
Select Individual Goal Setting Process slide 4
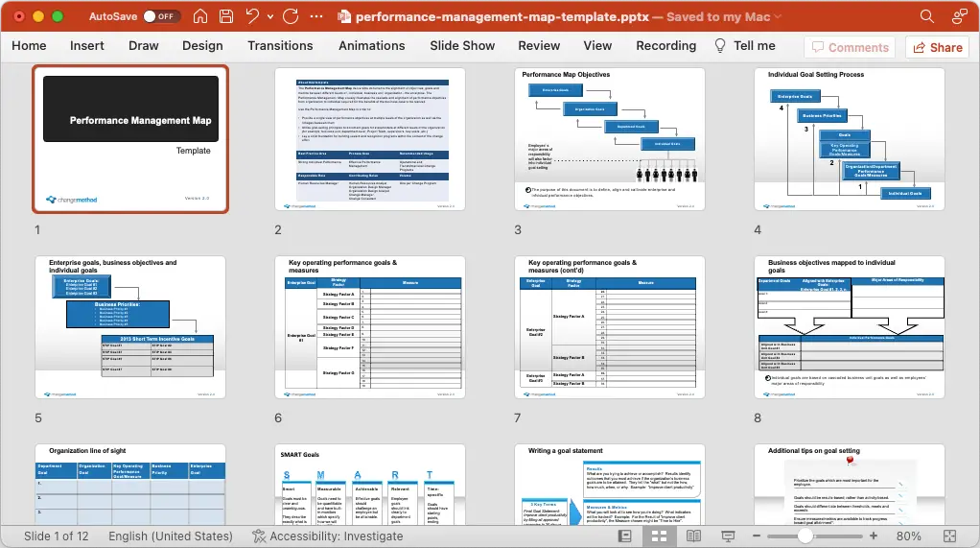point(850,139)
